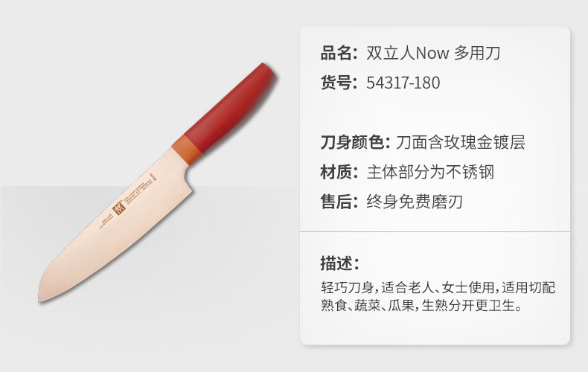Click the item number 54317-180

pos(403,83)
